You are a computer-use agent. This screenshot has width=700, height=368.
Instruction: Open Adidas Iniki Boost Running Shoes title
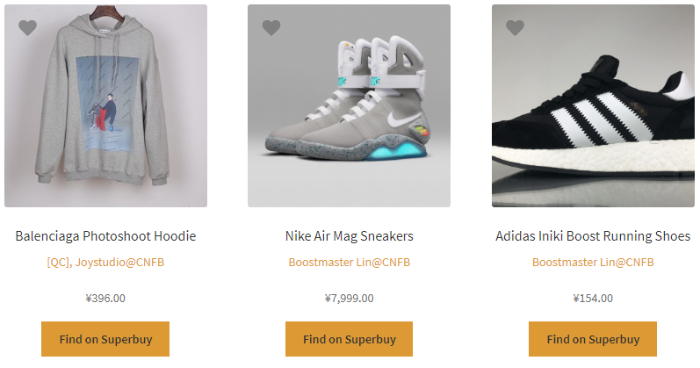click(593, 236)
